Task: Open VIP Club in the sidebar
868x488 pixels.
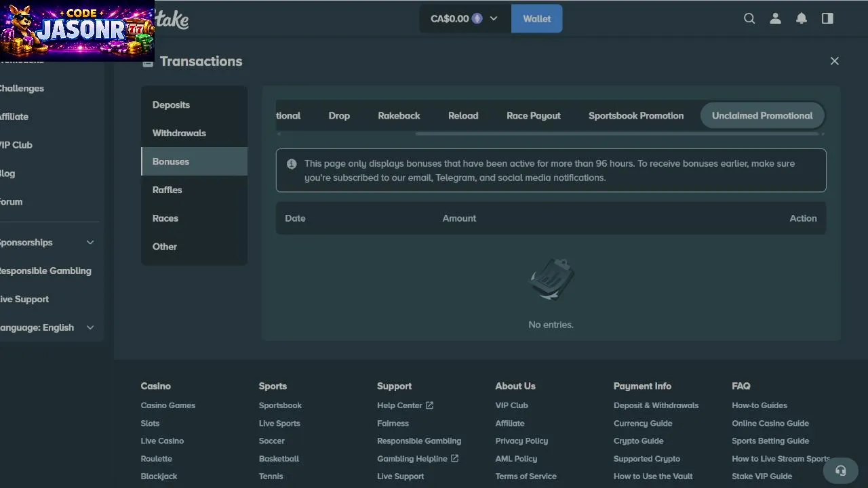Action: tap(16, 145)
